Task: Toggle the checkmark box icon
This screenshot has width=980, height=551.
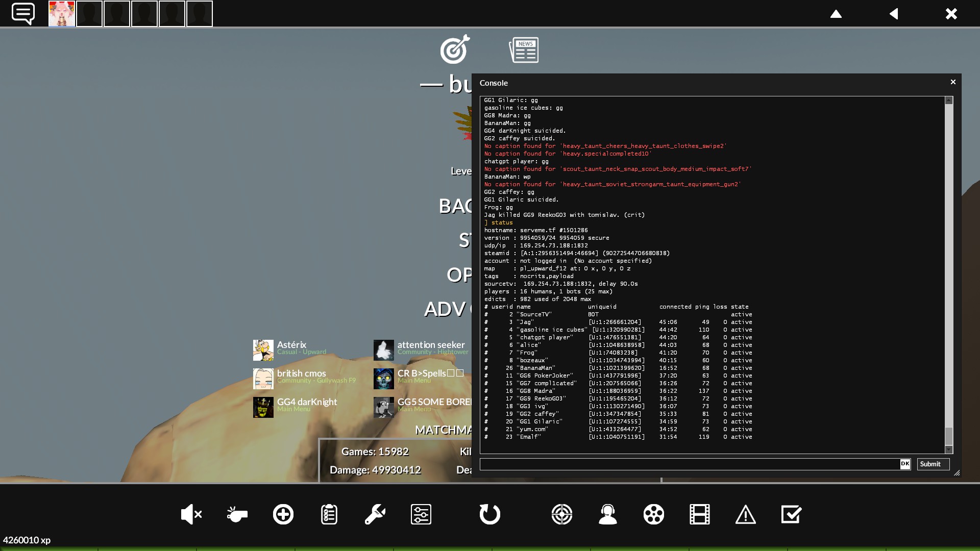Action: coord(792,514)
